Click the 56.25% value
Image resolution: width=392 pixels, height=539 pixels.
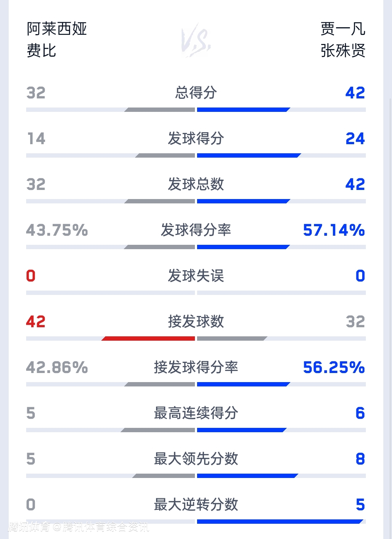click(x=334, y=368)
